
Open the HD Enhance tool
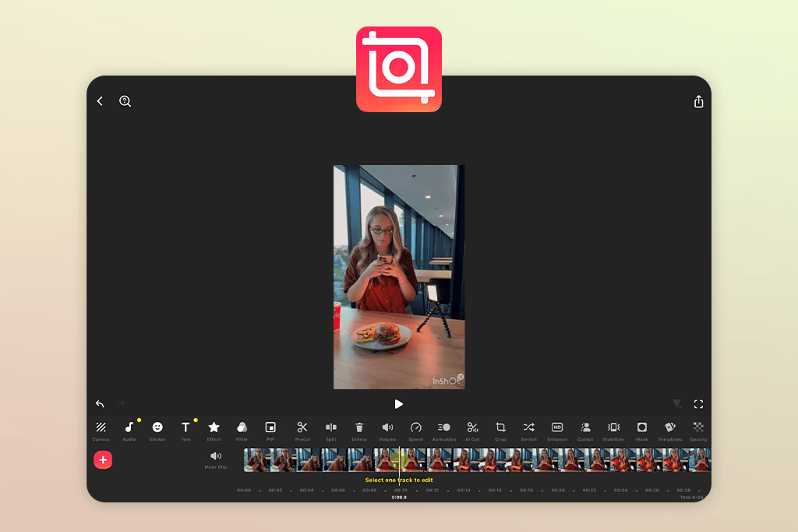pos(557,431)
